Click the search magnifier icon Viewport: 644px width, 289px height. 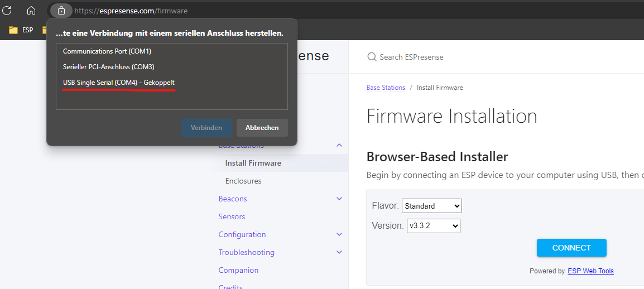pos(372,57)
